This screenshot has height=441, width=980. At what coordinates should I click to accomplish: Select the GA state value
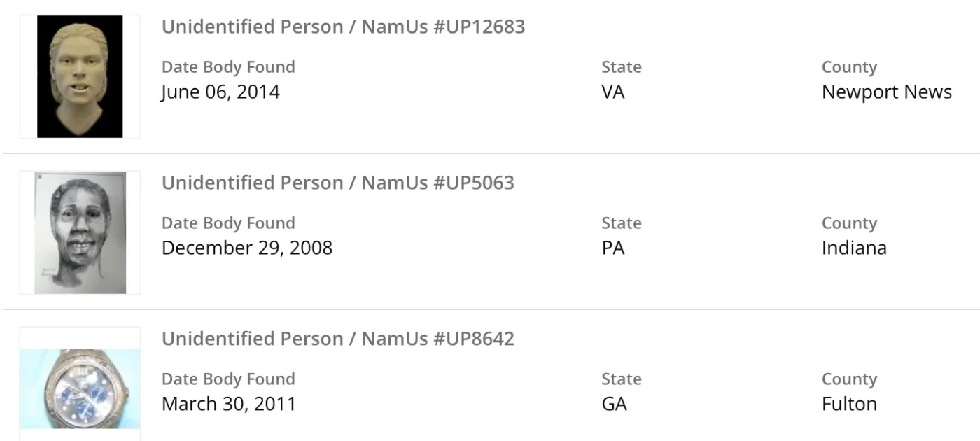click(x=614, y=404)
